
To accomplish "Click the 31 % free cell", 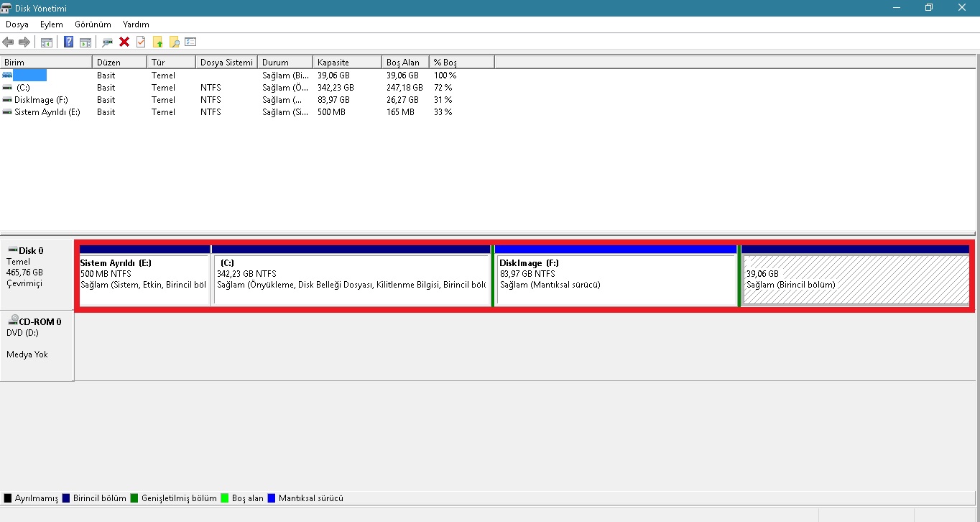I will click(443, 99).
